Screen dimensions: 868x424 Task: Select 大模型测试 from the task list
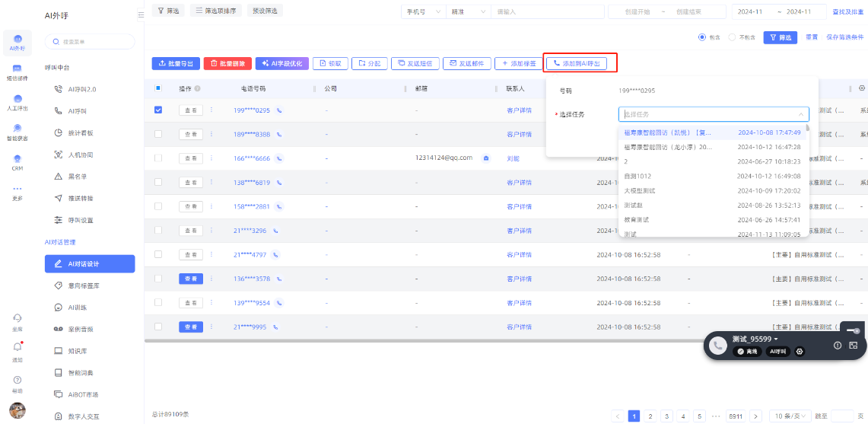640,190
